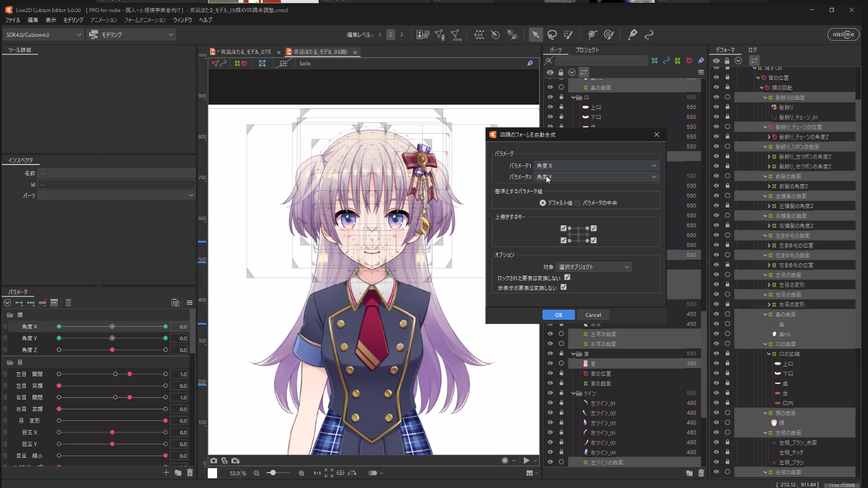Open the パラメータ1 dropdown
The image size is (868, 488).
[596, 165]
